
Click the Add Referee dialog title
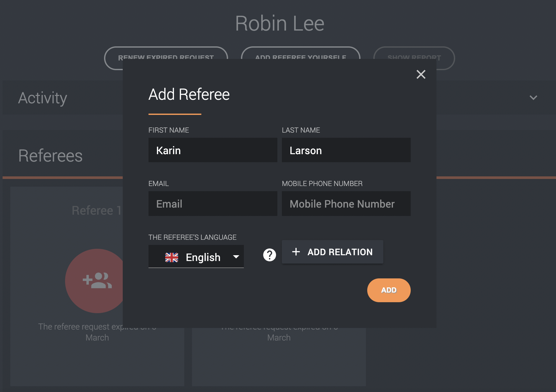coord(189,94)
